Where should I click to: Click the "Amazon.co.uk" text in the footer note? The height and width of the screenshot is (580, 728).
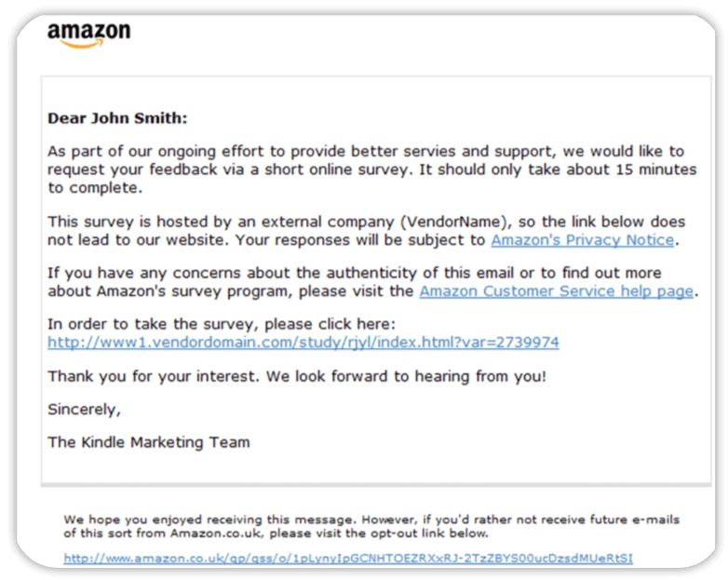[217, 533]
